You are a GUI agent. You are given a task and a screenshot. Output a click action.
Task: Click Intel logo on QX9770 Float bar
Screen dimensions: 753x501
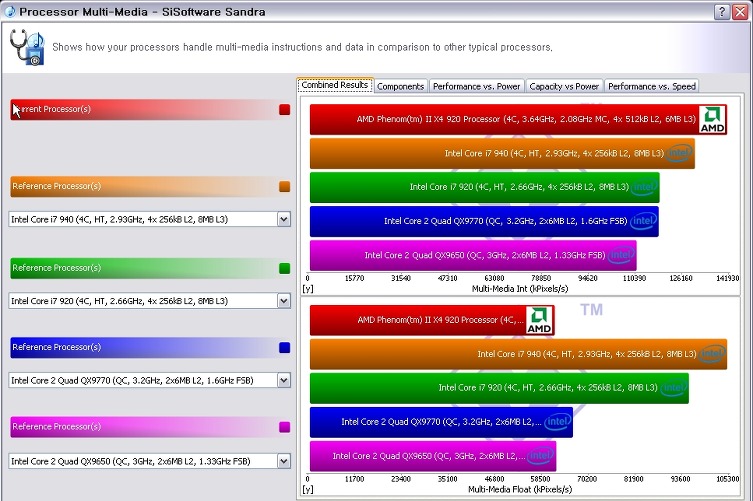(558, 422)
